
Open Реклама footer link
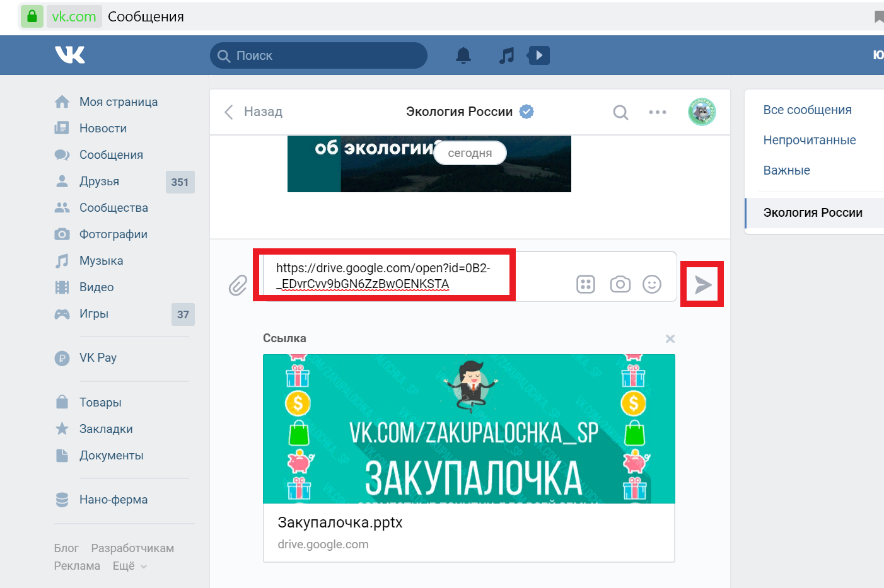[77, 566]
